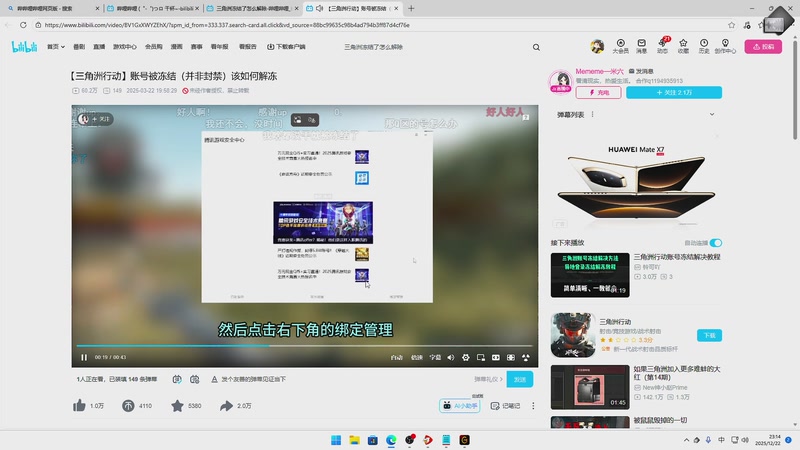Go to 直播 section
The width and height of the screenshot is (800, 450).
click(x=99, y=47)
